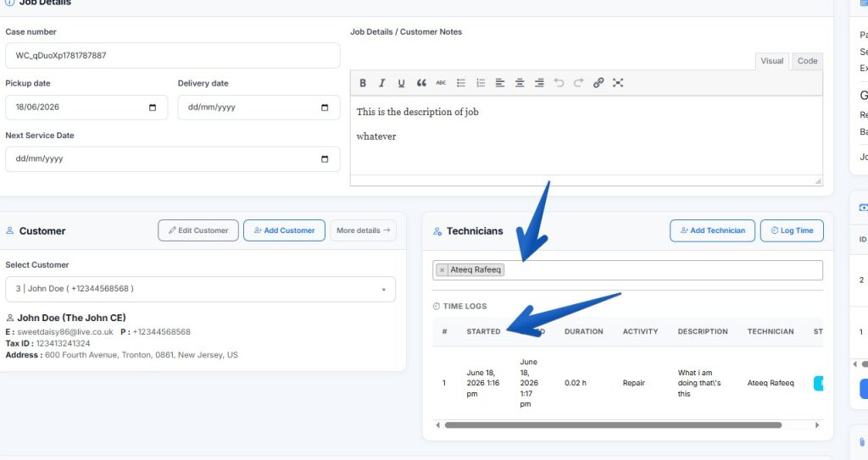Click STARTED column header
The height and width of the screenshot is (460, 868).
click(x=483, y=331)
